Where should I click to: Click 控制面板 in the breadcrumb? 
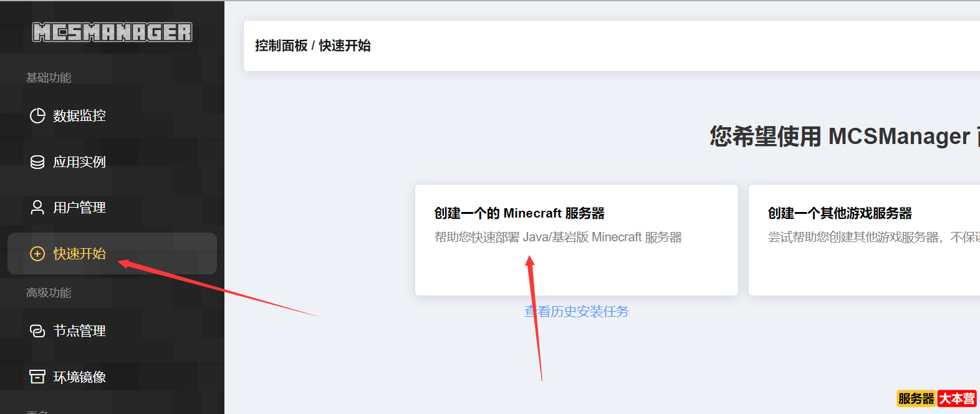pos(281,46)
